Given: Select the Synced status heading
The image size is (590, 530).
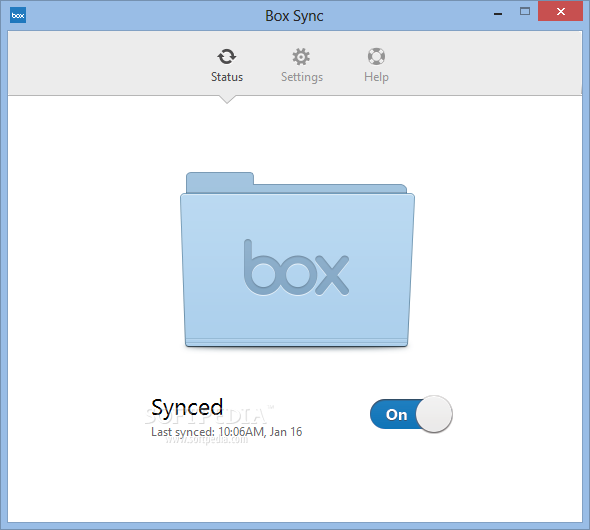Looking at the screenshot, I should tap(187, 407).
